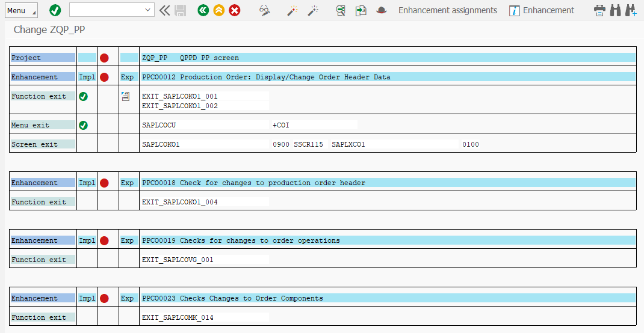Click the Enhancement assignments button
644x333 pixels.
pyautogui.click(x=448, y=10)
